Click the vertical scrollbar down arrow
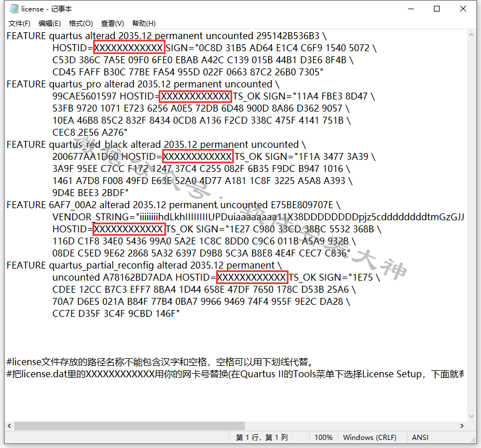 pyautogui.click(x=471, y=416)
